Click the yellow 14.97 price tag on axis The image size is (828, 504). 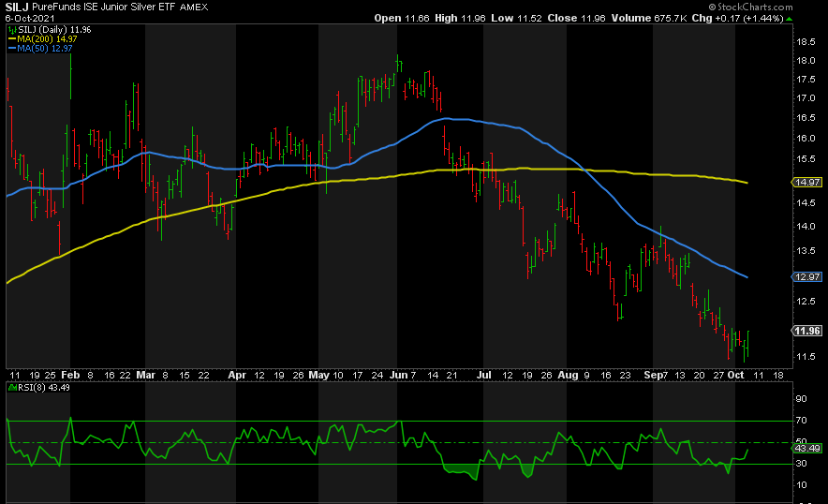[806, 183]
